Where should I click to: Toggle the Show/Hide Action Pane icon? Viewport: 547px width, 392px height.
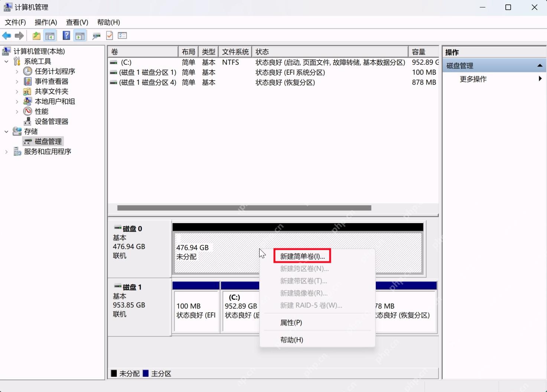(x=80, y=36)
